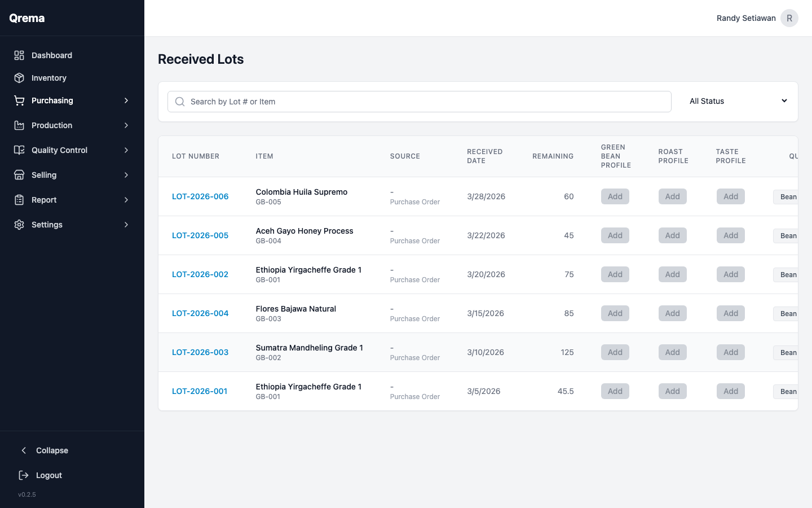This screenshot has width=812, height=508.
Task: Navigate to Dashboard in the sidebar
Action: [x=52, y=55]
